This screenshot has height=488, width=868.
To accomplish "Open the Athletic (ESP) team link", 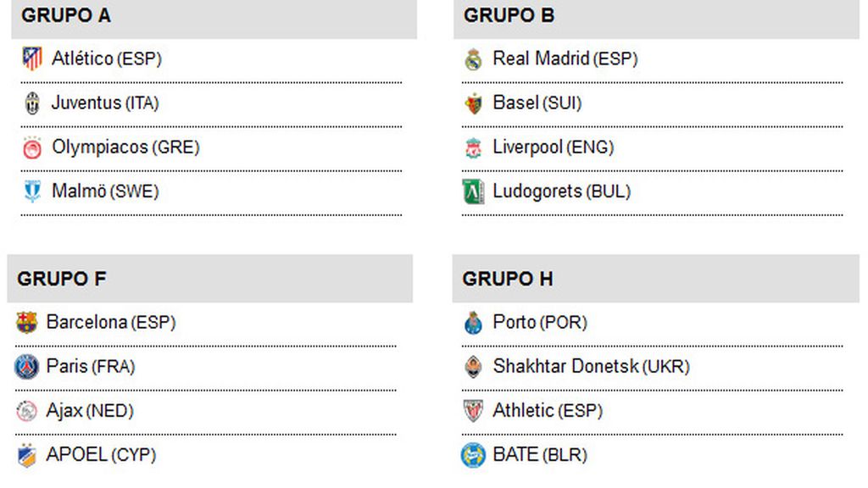I will coord(548,411).
